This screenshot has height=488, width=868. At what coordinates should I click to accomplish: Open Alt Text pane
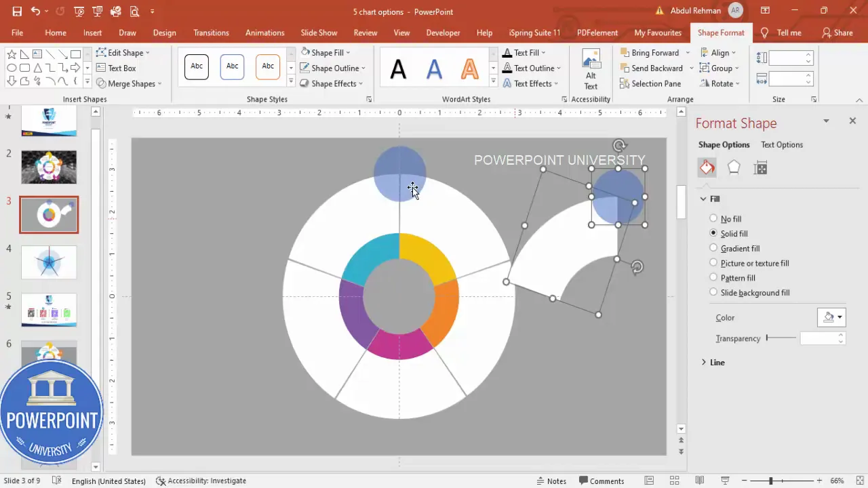pyautogui.click(x=591, y=70)
